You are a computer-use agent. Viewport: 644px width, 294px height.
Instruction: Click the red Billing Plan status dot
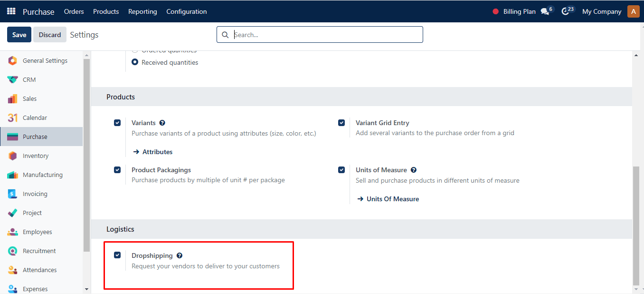496,11
